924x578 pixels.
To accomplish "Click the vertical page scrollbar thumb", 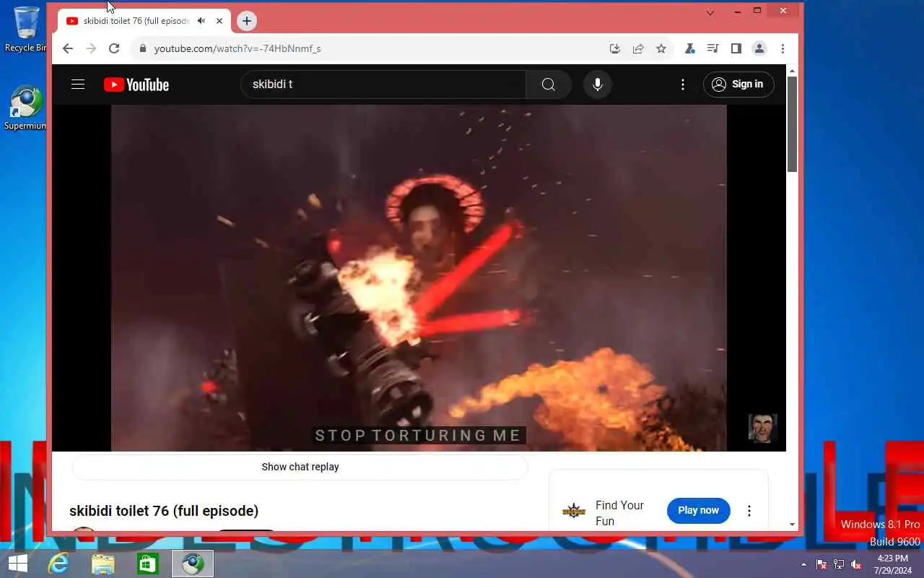I will click(x=792, y=124).
